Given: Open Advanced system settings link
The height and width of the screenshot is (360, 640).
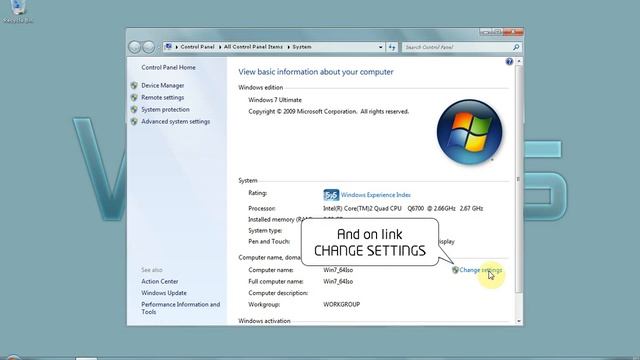Looking at the screenshot, I should pyautogui.click(x=176, y=122).
